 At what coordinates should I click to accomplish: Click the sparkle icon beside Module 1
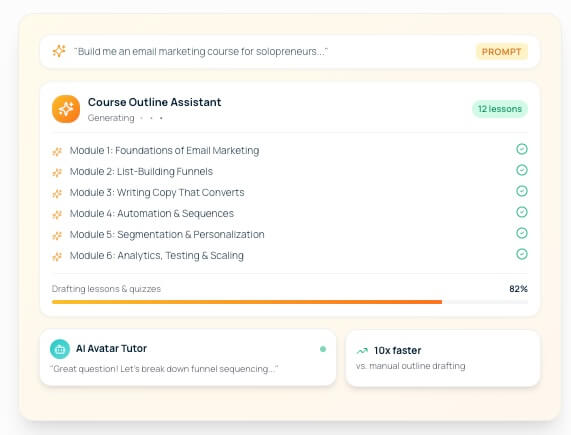pyautogui.click(x=57, y=151)
